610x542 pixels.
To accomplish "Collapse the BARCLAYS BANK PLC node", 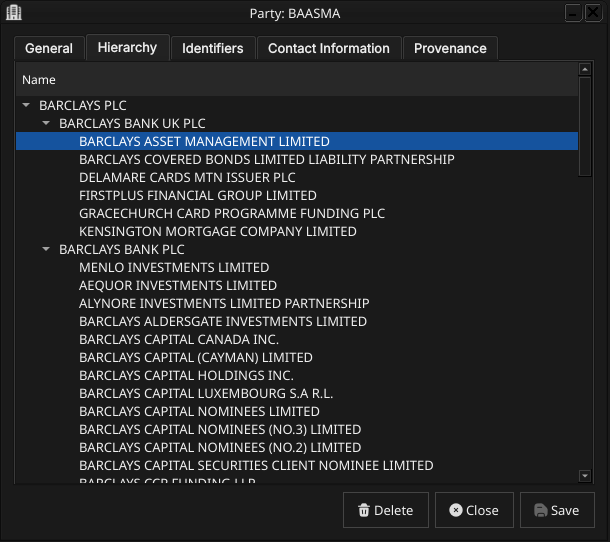I will click(x=46, y=249).
